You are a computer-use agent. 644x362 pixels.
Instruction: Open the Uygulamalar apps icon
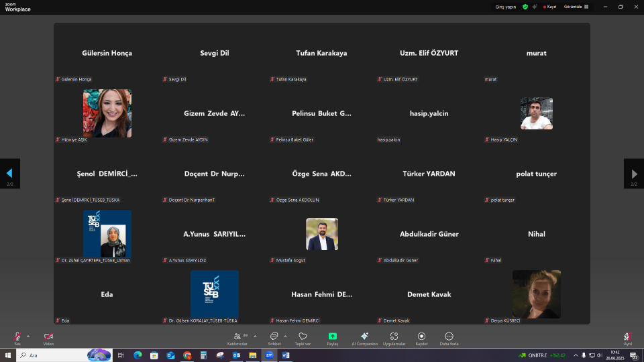394,337
